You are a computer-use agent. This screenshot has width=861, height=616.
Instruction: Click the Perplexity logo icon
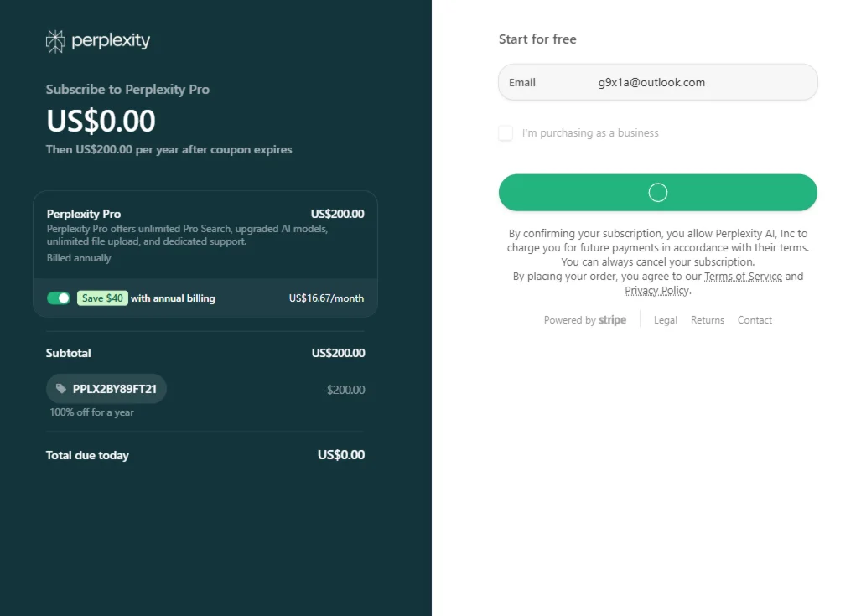click(x=55, y=41)
